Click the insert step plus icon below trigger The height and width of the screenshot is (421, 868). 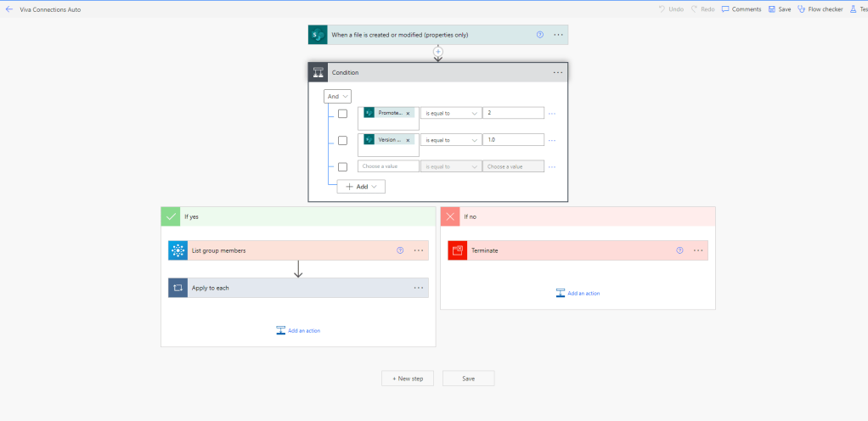438,52
